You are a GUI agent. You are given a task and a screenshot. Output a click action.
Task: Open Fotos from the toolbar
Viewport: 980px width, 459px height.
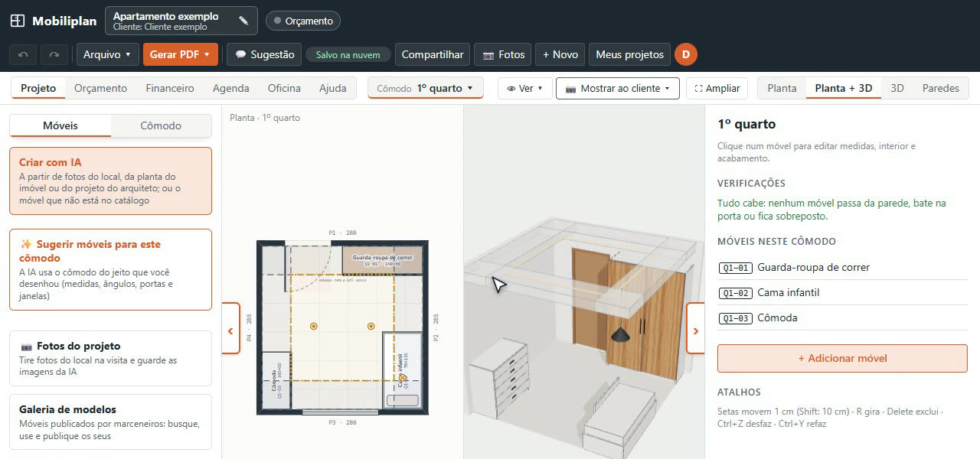pyautogui.click(x=503, y=54)
